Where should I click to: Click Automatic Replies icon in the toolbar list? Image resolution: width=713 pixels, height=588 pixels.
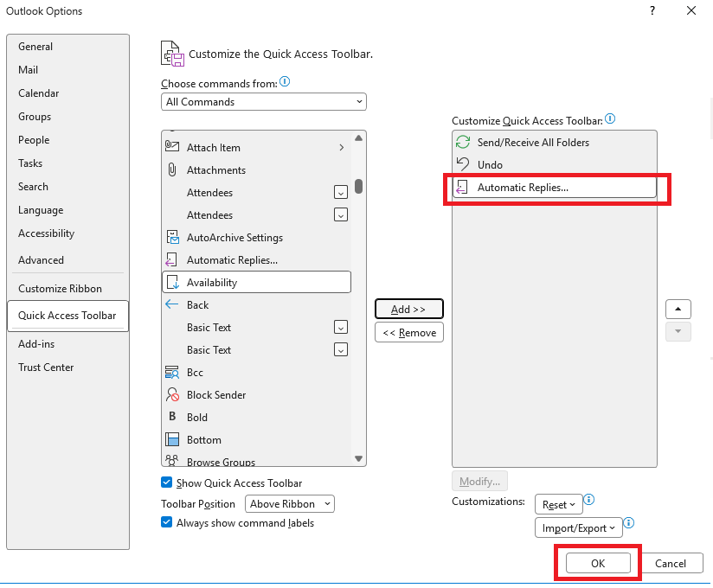tap(462, 188)
